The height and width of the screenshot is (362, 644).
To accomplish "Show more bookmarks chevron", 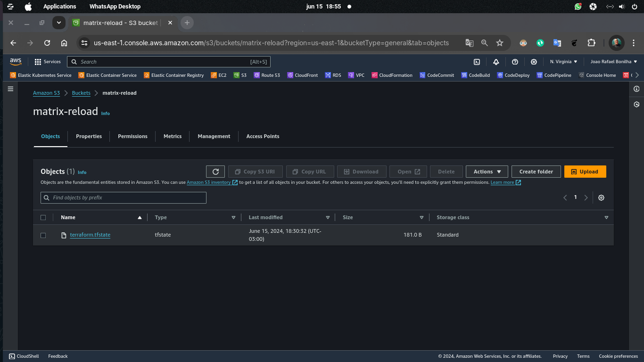I will (x=637, y=75).
